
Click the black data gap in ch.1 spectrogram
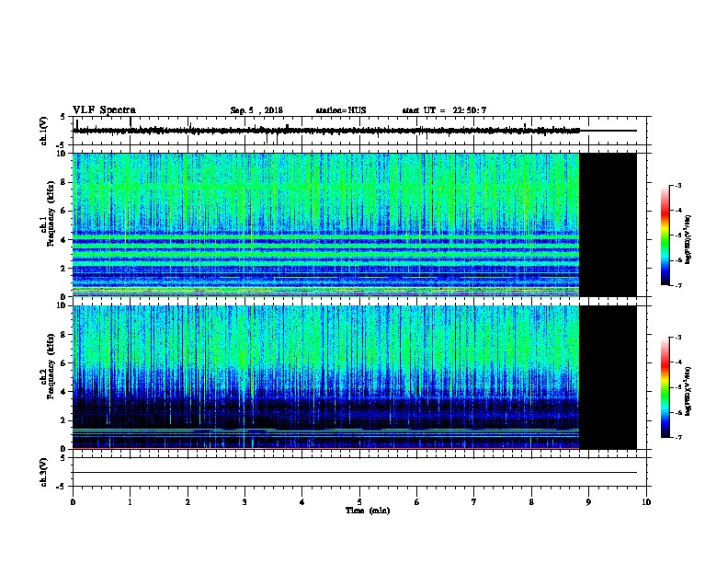pyautogui.click(x=608, y=224)
